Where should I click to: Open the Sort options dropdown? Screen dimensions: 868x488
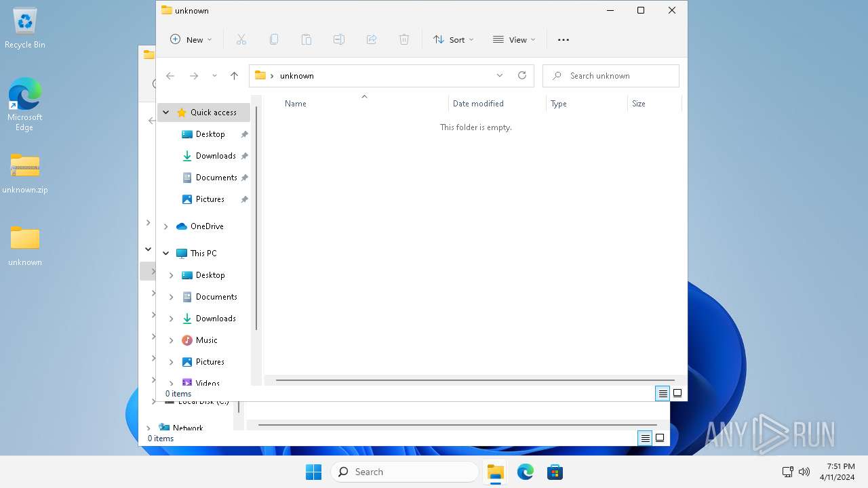tap(453, 39)
